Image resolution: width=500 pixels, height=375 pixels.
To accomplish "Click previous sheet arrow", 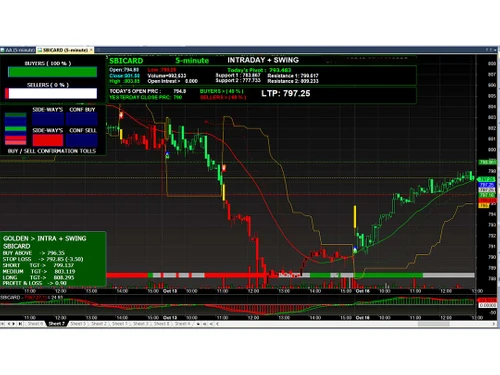I will pos(9,324).
